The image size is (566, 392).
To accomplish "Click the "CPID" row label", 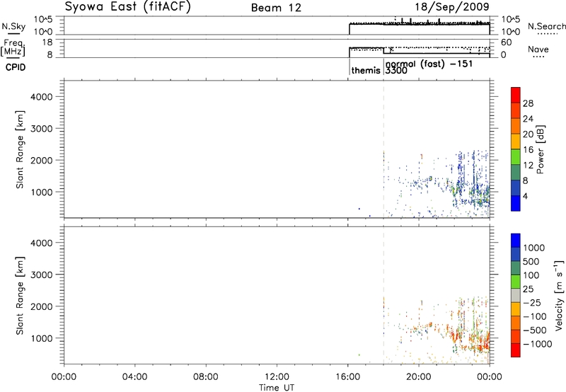I will click(x=16, y=67).
